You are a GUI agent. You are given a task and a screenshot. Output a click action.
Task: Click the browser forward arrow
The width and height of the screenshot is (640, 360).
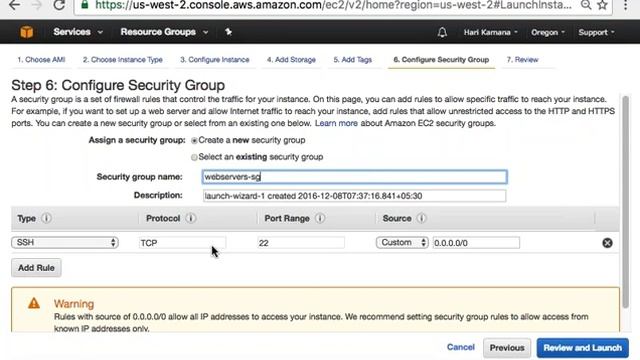click(x=37, y=5)
